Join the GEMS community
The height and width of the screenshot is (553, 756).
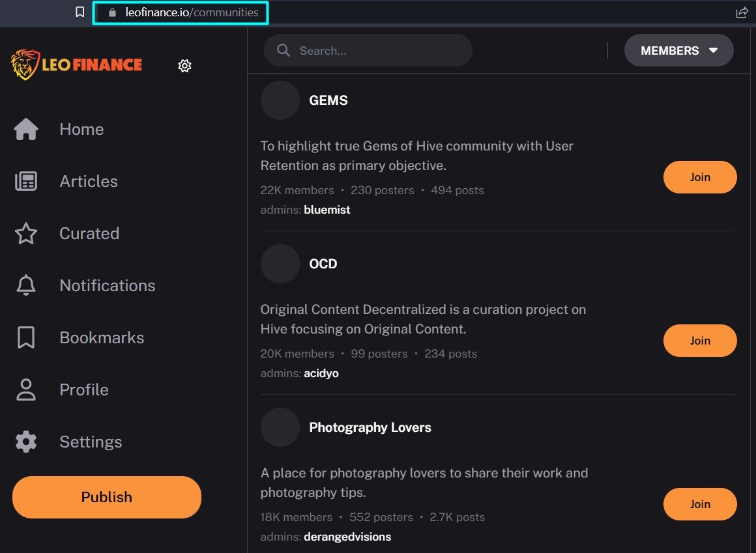tap(700, 177)
